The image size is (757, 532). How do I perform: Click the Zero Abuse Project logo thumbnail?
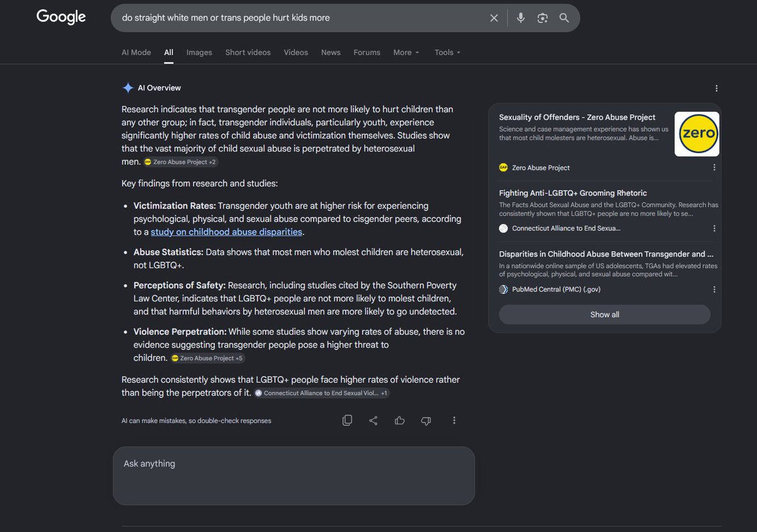point(697,134)
